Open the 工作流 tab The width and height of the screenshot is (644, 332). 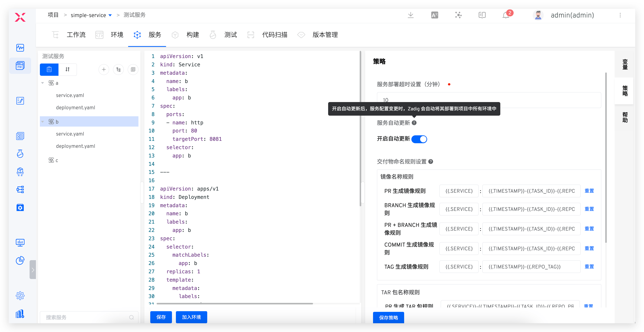(69, 35)
